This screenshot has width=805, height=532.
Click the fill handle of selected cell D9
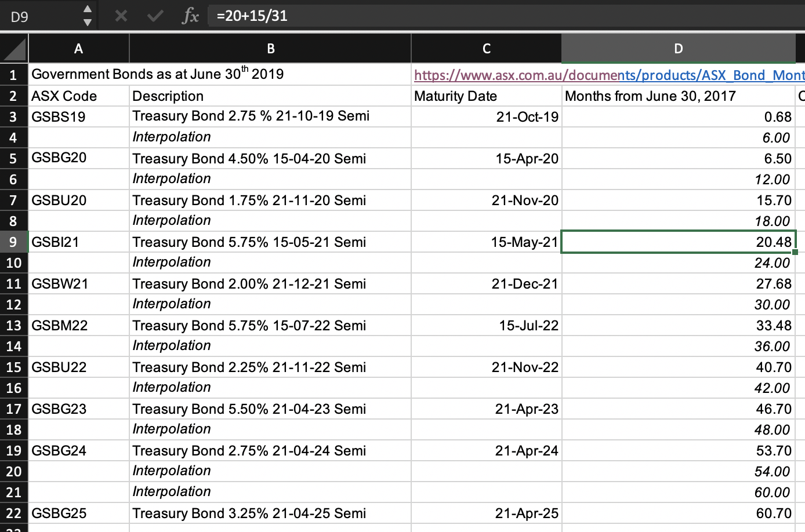click(x=796, y=252)
